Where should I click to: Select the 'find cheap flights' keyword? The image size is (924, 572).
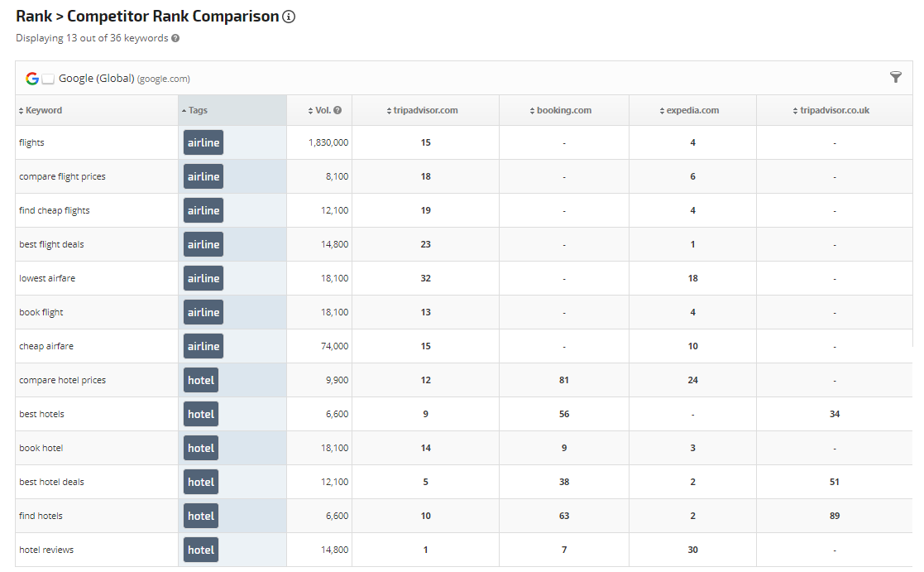55,210
